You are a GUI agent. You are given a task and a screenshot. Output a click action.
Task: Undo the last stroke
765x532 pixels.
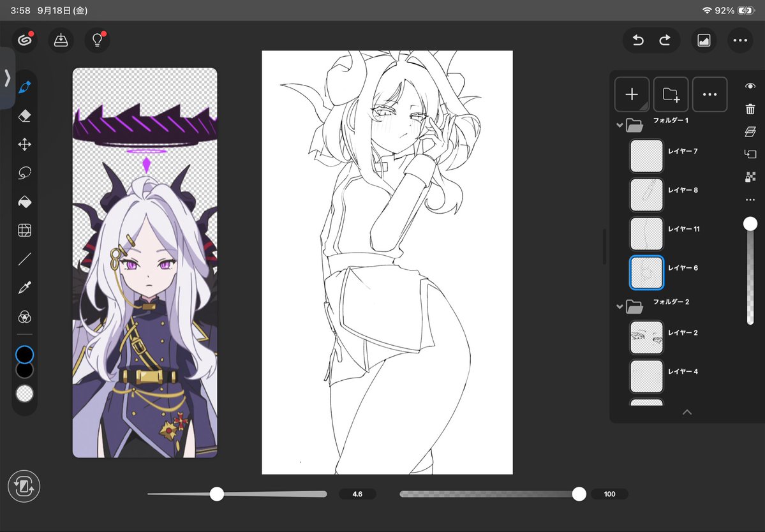[x=637, y=40]
